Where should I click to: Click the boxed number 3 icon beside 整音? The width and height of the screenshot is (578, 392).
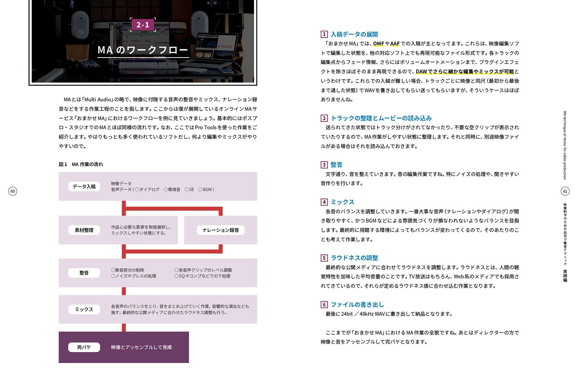324,165
